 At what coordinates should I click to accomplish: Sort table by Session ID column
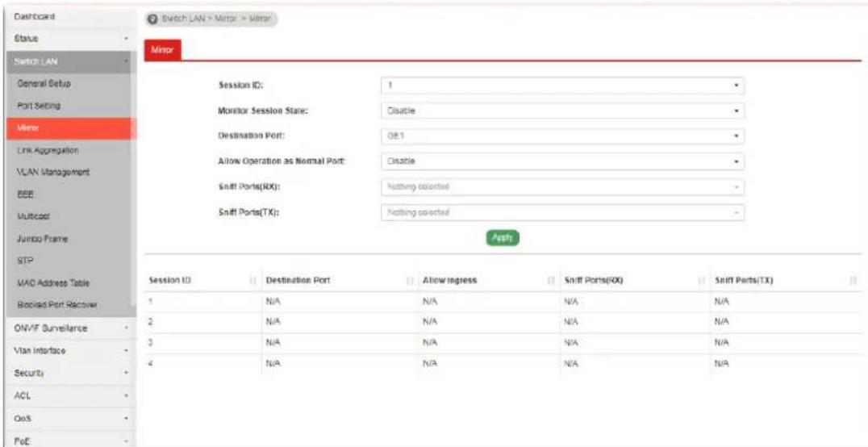255,281
